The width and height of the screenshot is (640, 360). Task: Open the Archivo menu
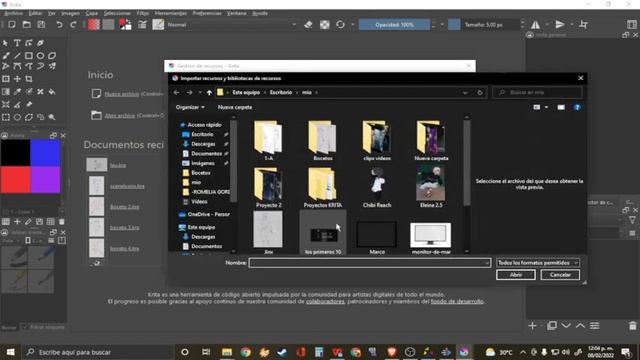coord(13,13)
